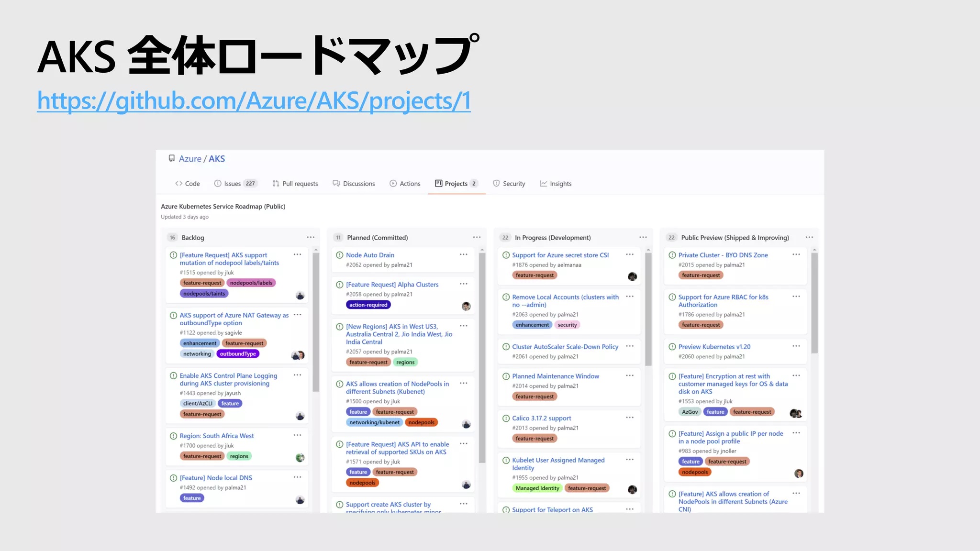Open the Actions tab

[x=405, y=184]
